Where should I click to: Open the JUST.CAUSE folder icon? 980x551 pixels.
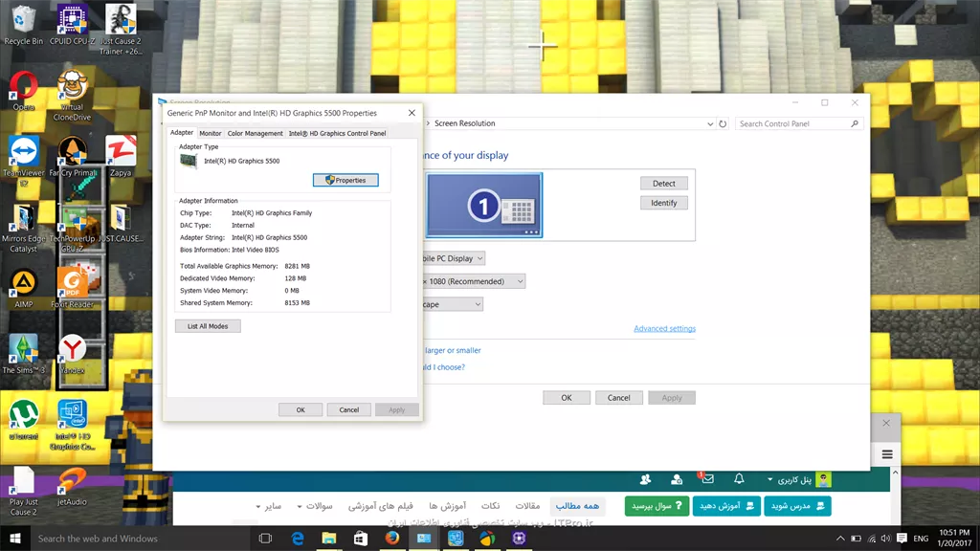pos(121,223)
